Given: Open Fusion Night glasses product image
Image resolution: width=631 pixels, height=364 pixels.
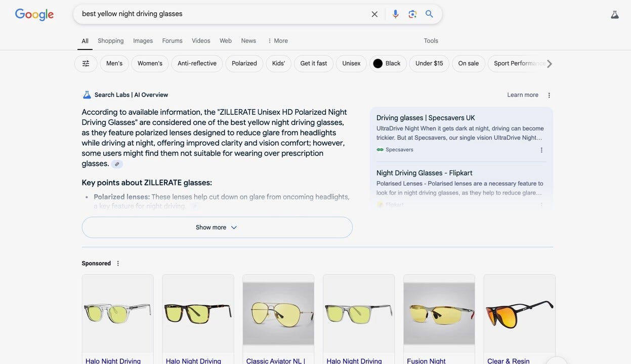Looking at the screenshot, I should [x=439, y=313].
